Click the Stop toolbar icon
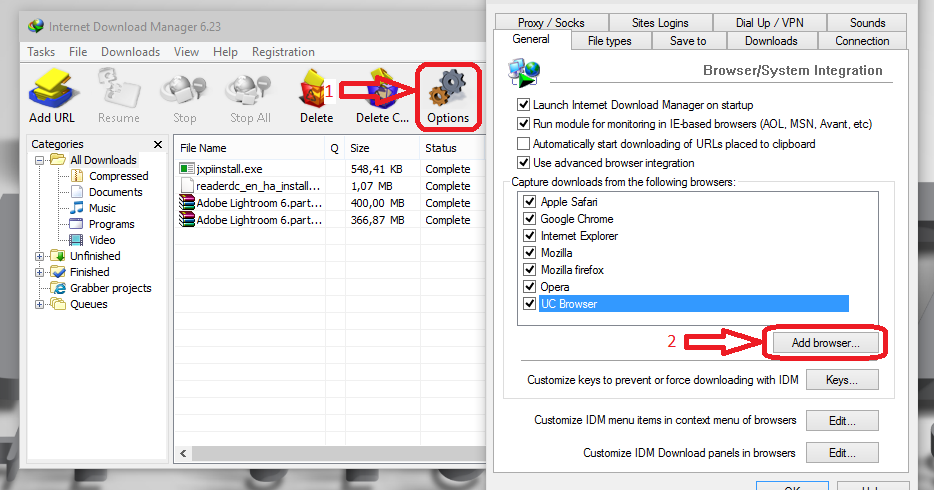Screen dimensions: 934x490 183,90
